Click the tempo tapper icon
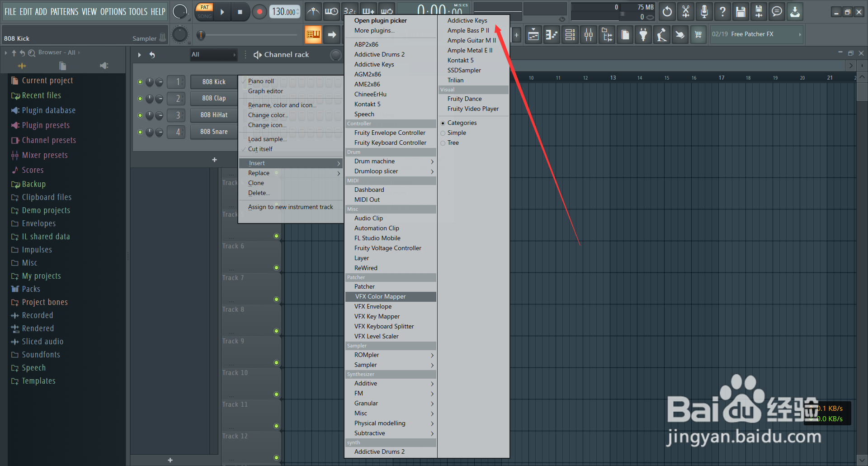 661,35
